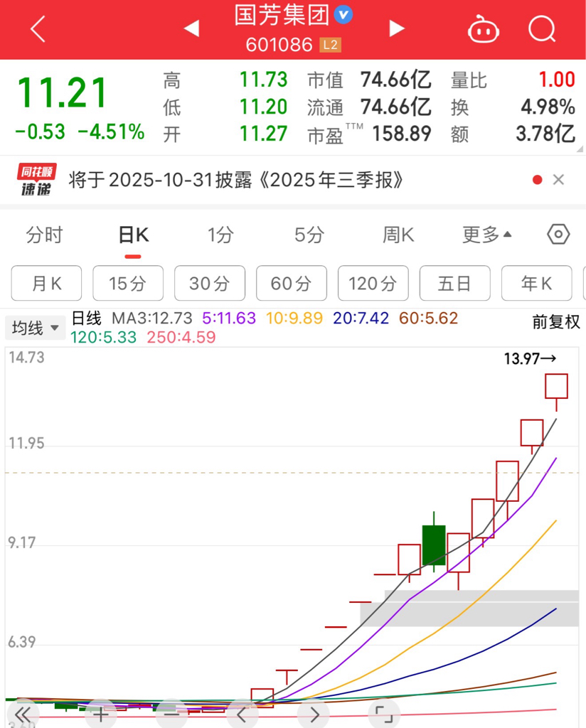Open the 2025年三季报 disclosure notice

pos(236,180)
